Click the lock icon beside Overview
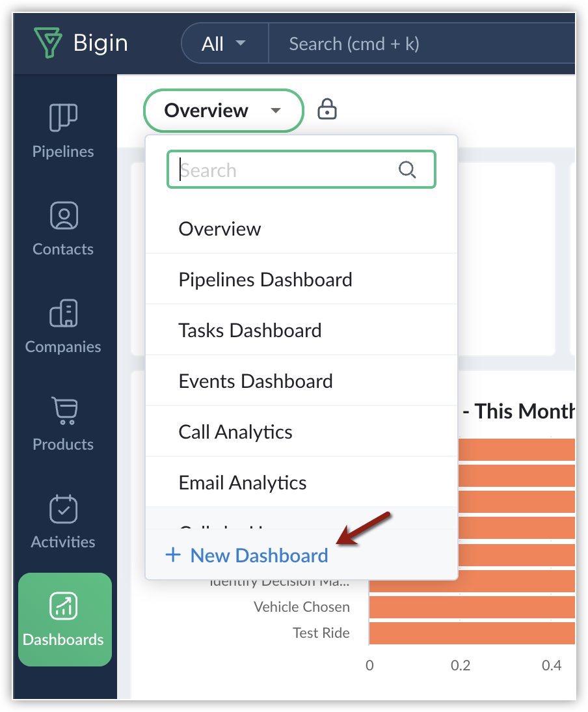This screenshot has height=712, width=588. [x=327, y=109]
